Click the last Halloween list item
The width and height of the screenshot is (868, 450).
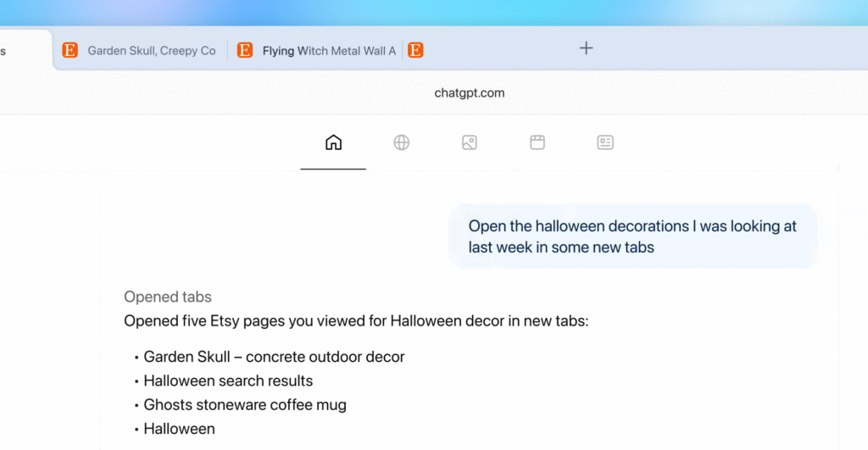(x=179, y=429)
